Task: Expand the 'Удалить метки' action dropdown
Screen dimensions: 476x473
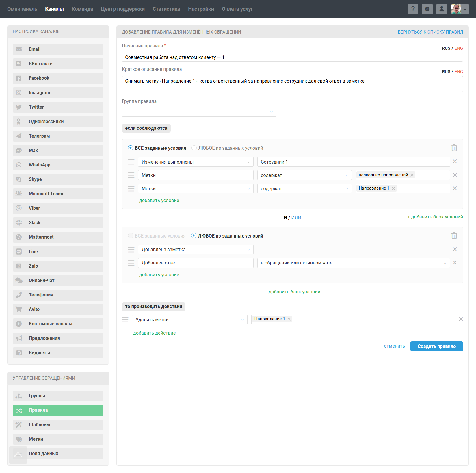Action: [189, 320]
